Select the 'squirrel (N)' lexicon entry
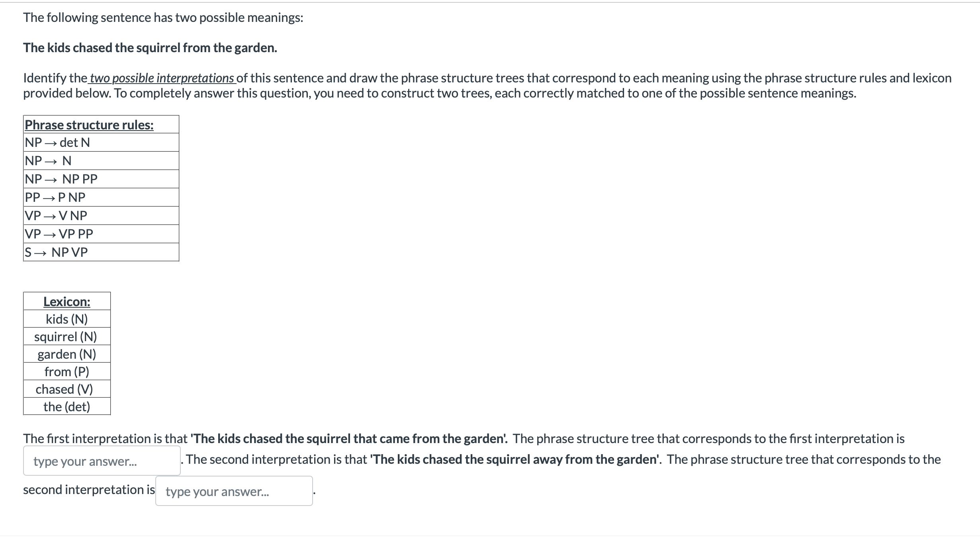 (x=67, y=336)
